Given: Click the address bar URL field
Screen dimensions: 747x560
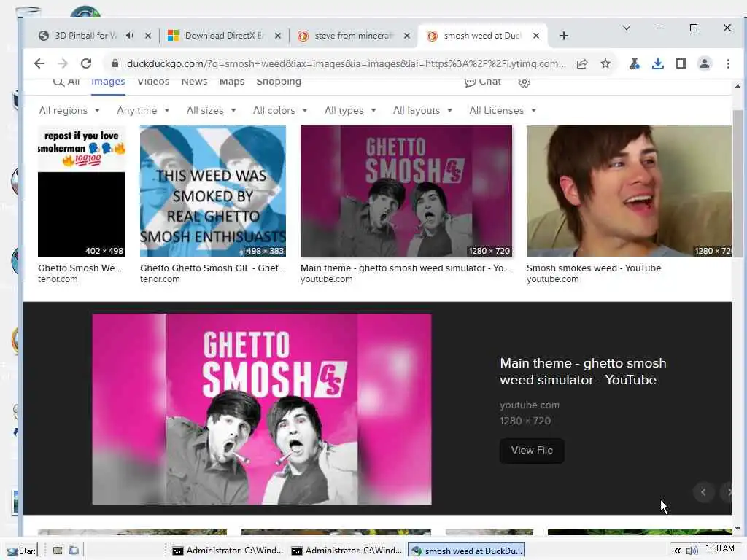Looking at the screenshot, I should (x=346, y=64).
